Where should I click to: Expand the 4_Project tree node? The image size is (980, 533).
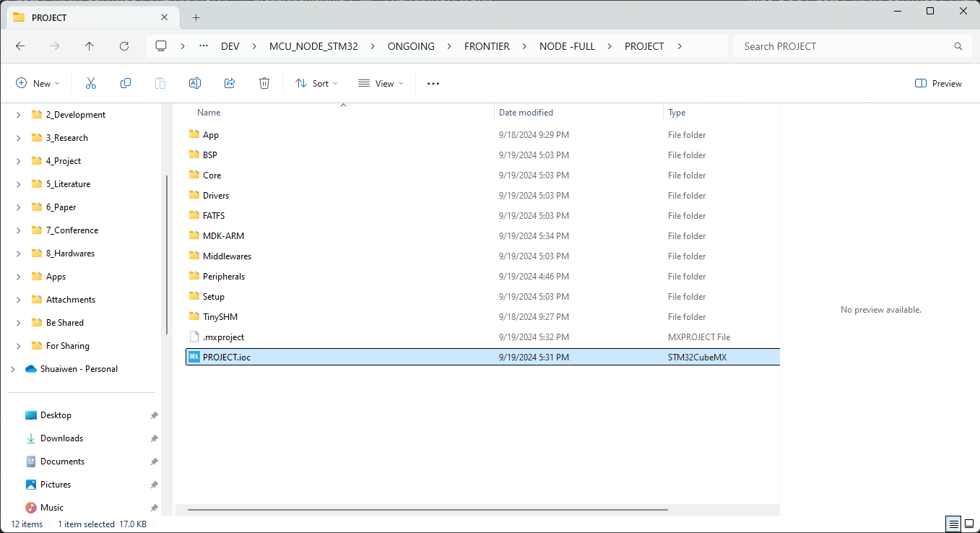tap(19, 161)
